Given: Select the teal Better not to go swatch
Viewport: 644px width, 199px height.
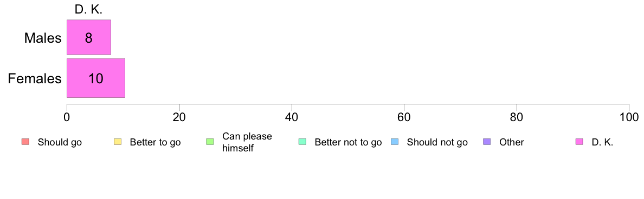Looking at the screenshot, I should point(302,142).
